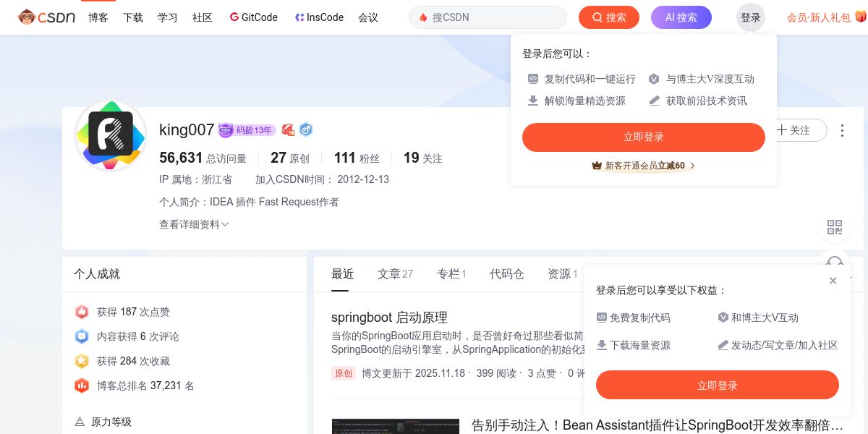Click the orange 搜索 button

[609, 17]
